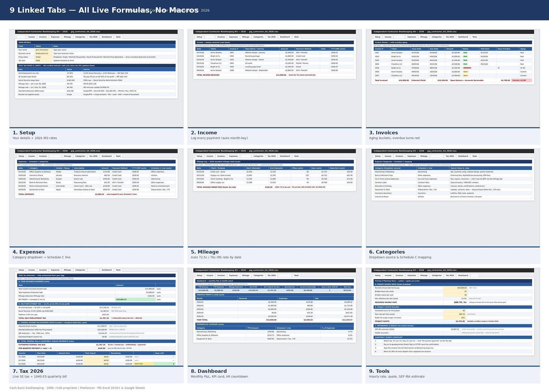Select 'TOTAL EXPENSES' label in Expenses sheet
Viewport: 549px width, 392px height.
[x=27, y=194]
